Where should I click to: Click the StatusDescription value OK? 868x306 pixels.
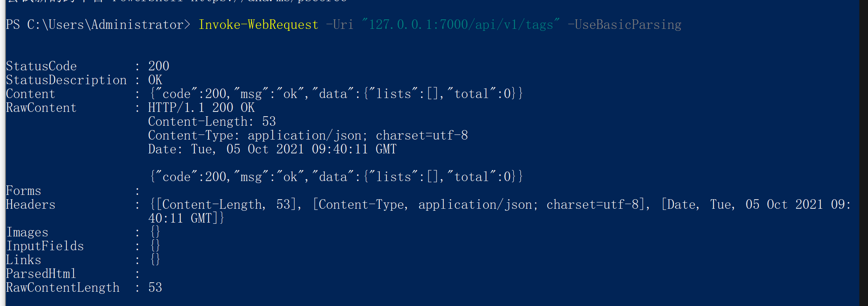(x=155, y=80)
